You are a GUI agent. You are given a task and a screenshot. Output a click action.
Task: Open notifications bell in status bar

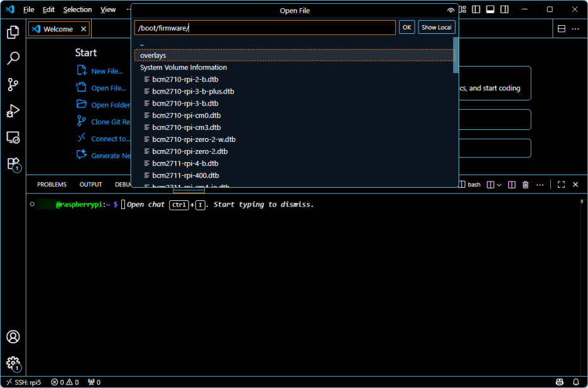[x=575, y=382]
